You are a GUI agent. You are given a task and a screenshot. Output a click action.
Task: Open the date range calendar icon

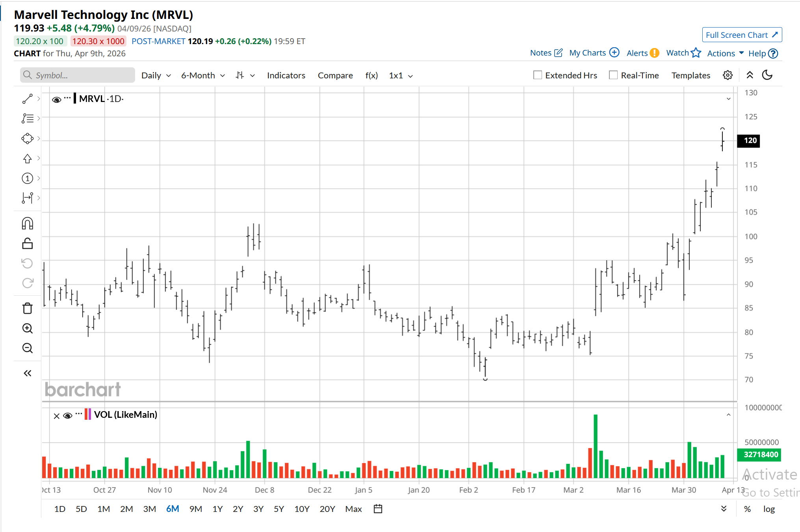click(378, 509)
